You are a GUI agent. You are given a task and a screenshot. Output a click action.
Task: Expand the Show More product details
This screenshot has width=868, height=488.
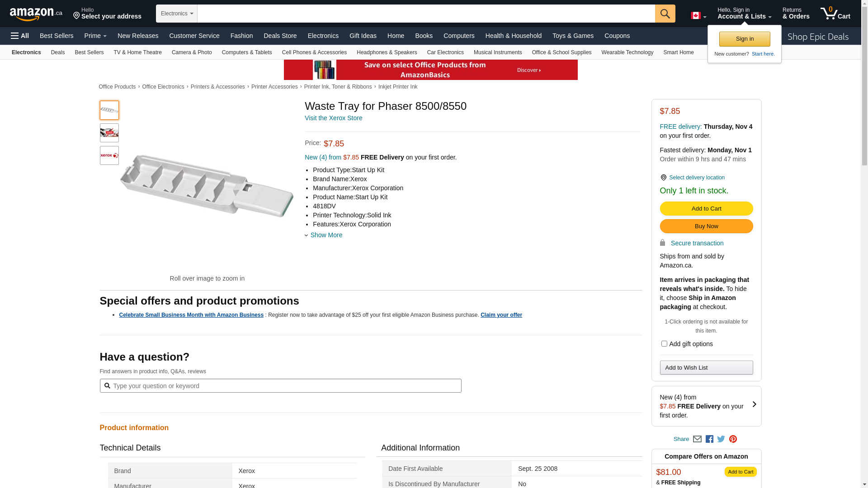(x=326, y=235)
